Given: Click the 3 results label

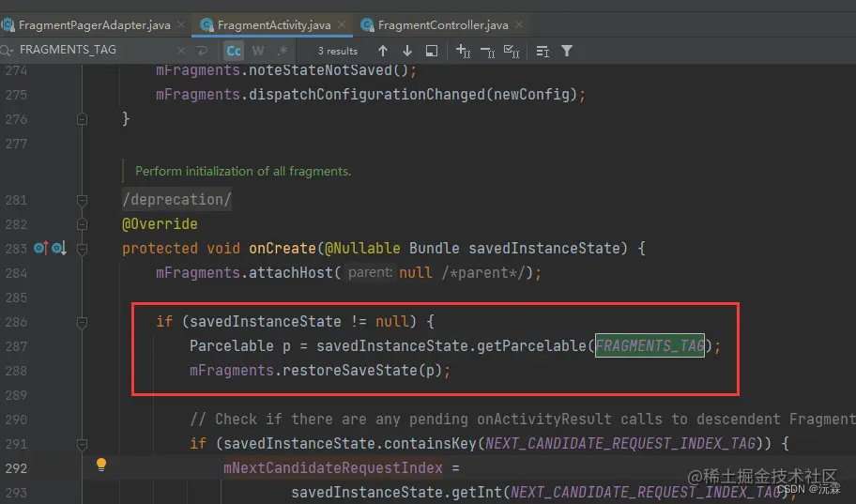Looking at the screenshot, I should [x=337, y=51].
